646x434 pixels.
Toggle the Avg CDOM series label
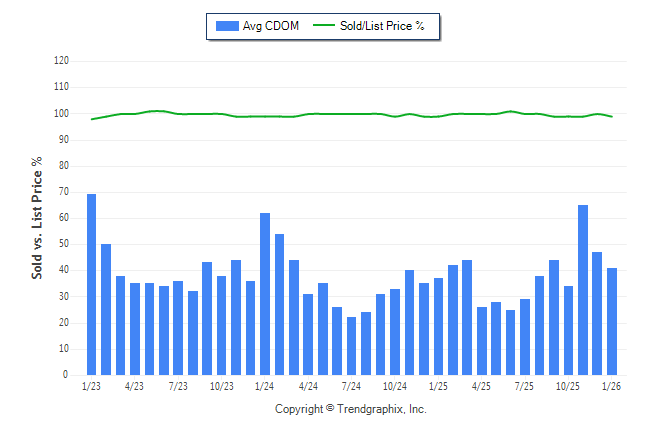[x=270, y=26]
